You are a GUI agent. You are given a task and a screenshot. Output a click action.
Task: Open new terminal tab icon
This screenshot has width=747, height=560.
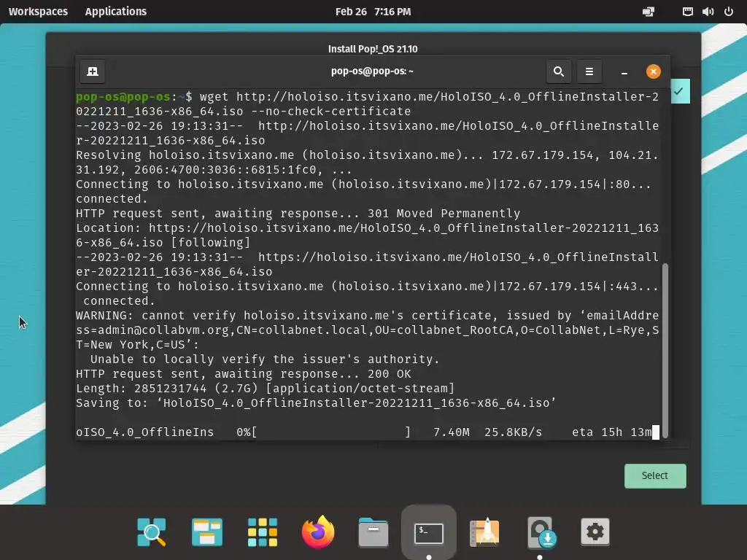(93, 71)
